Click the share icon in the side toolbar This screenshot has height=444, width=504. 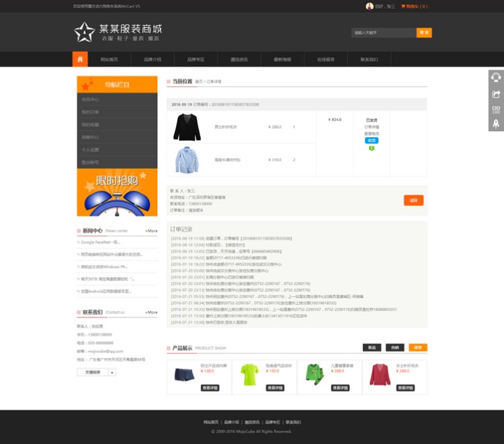(496, 94)
